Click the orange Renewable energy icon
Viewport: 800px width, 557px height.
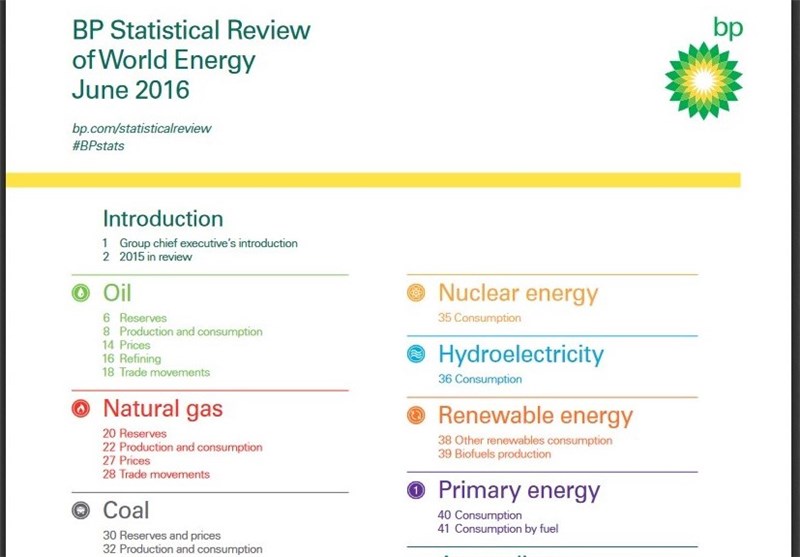click(x=415, y=415)
